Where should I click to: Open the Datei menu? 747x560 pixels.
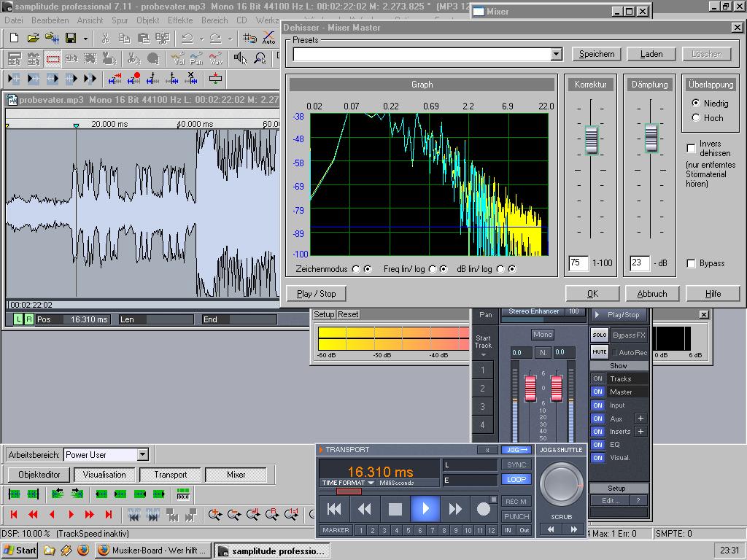point(13,20)
